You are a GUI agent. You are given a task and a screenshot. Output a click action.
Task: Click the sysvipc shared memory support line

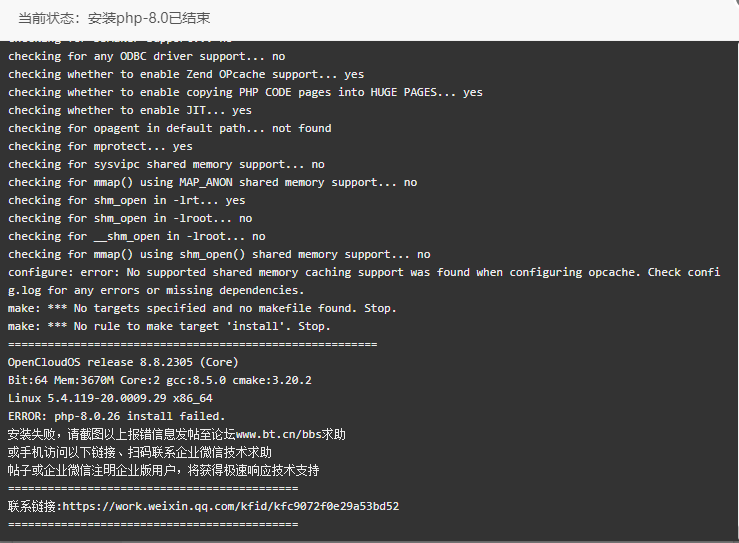pyautogui.click(x=166, y=164)
